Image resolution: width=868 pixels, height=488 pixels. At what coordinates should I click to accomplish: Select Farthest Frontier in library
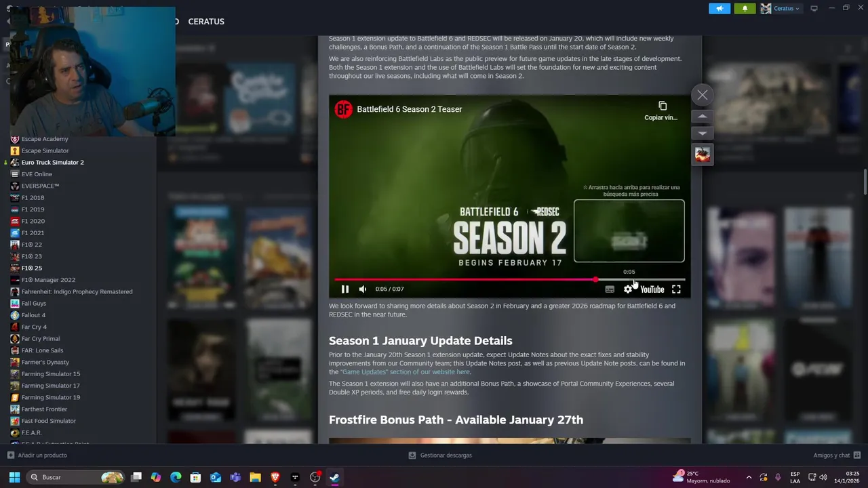point(44,409)
